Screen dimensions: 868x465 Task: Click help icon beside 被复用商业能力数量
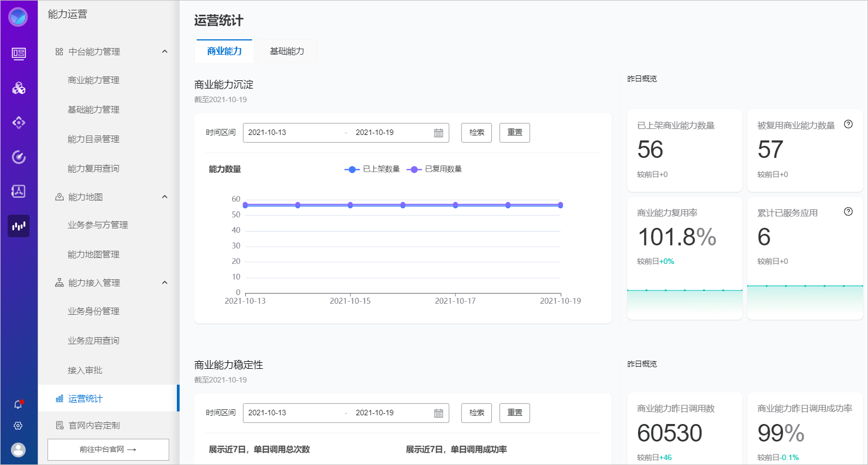click(848, 124)
